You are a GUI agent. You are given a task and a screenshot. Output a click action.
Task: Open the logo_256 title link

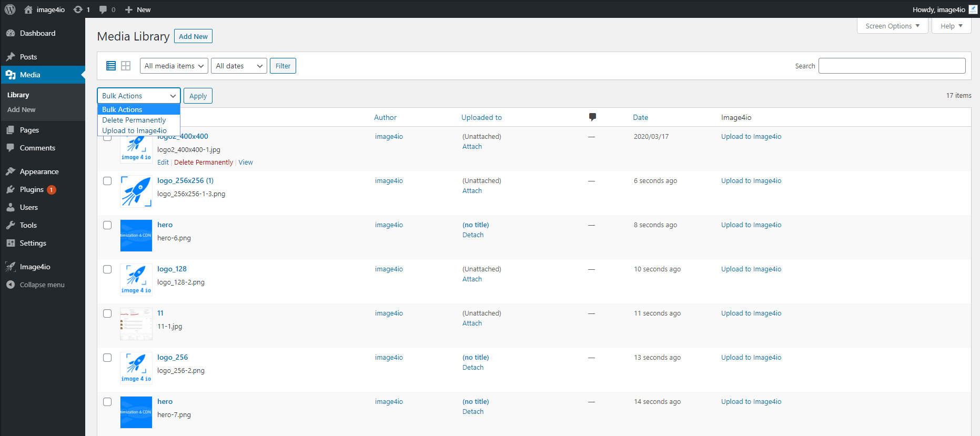point(173,357)
